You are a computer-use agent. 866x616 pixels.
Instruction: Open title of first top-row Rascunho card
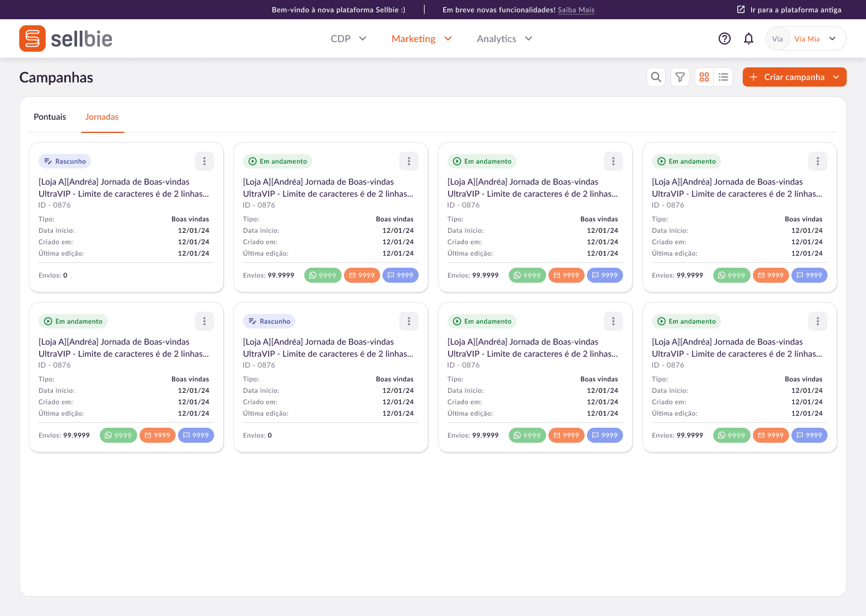[124, 188]
